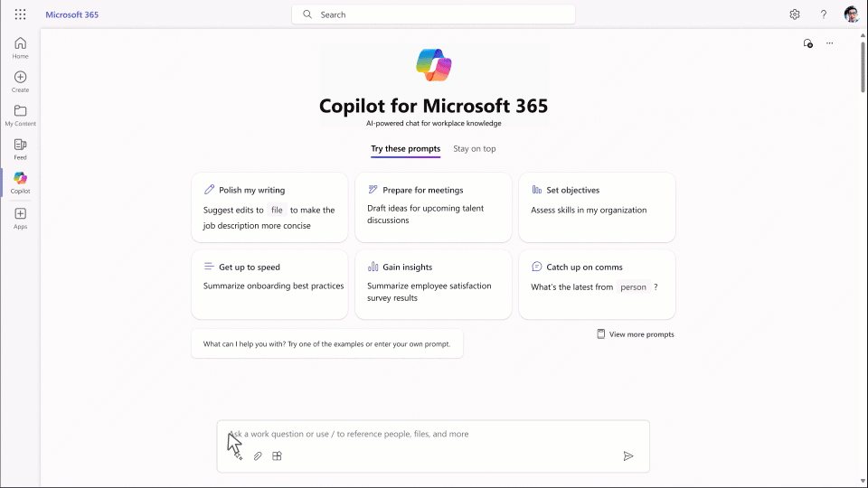Open the user profile picture

click(x=852, y=14)
